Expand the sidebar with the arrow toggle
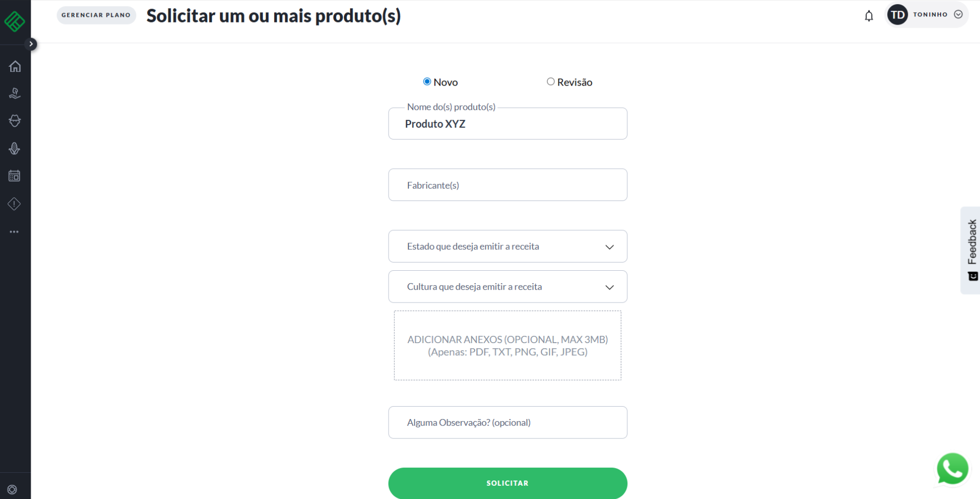Screen dimensions: 980x499 pos(31,44)
